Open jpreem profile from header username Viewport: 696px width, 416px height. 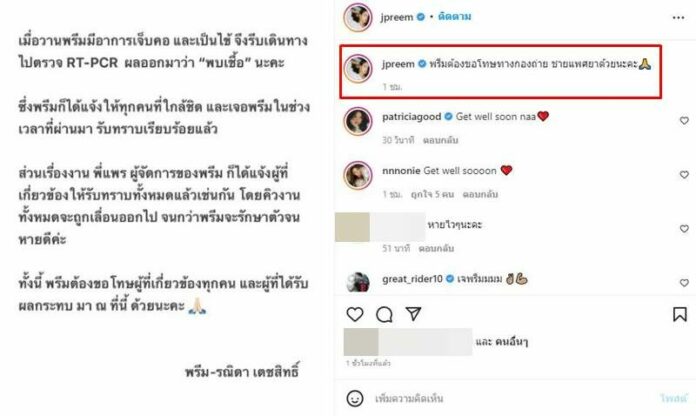click(397, 17)
